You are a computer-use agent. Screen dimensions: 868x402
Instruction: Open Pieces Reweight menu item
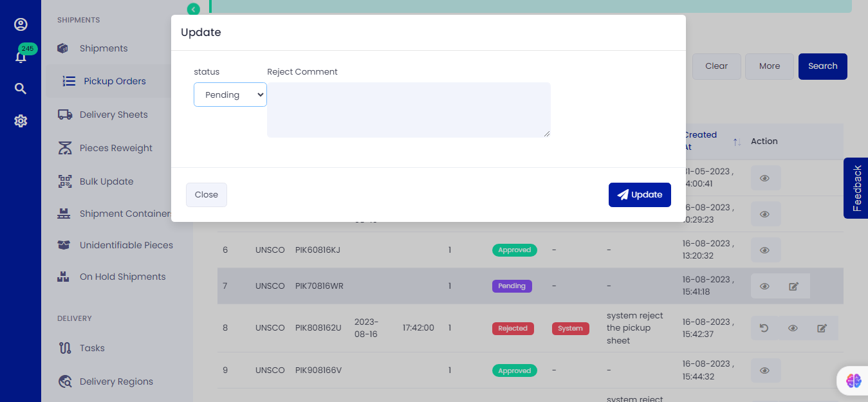[x=116, y=148]
